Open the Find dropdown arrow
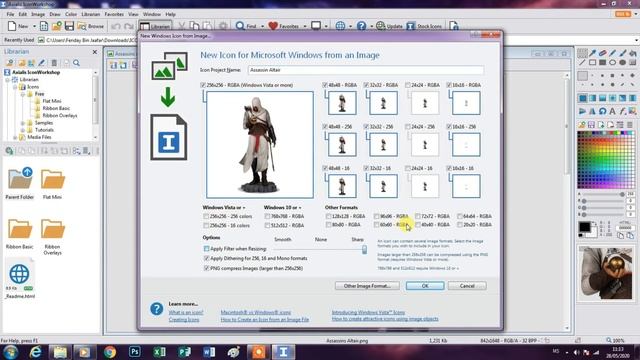 262,27
